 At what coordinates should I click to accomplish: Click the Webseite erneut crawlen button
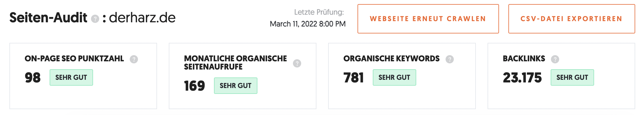[428, 19]
